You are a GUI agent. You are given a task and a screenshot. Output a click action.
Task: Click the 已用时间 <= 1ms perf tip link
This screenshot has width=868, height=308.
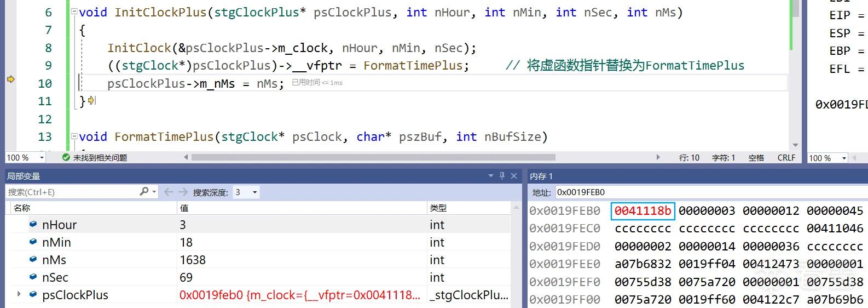click(317, 83)
